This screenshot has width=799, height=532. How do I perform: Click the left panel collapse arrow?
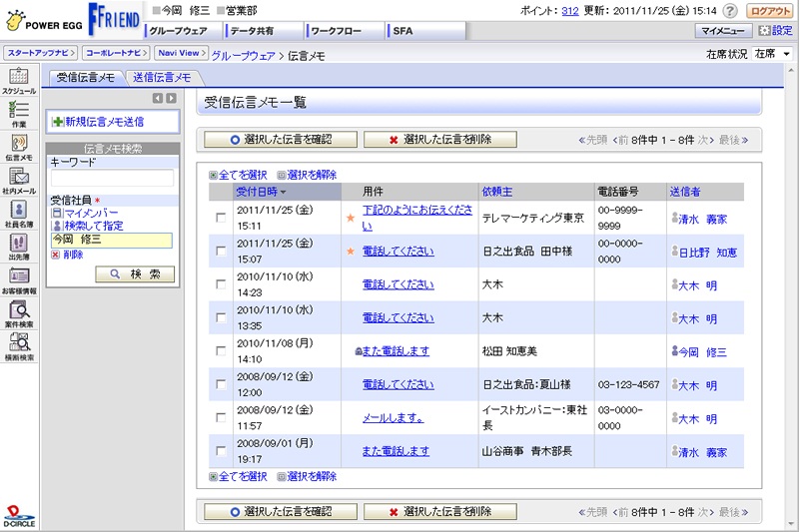tap(158, 98)
